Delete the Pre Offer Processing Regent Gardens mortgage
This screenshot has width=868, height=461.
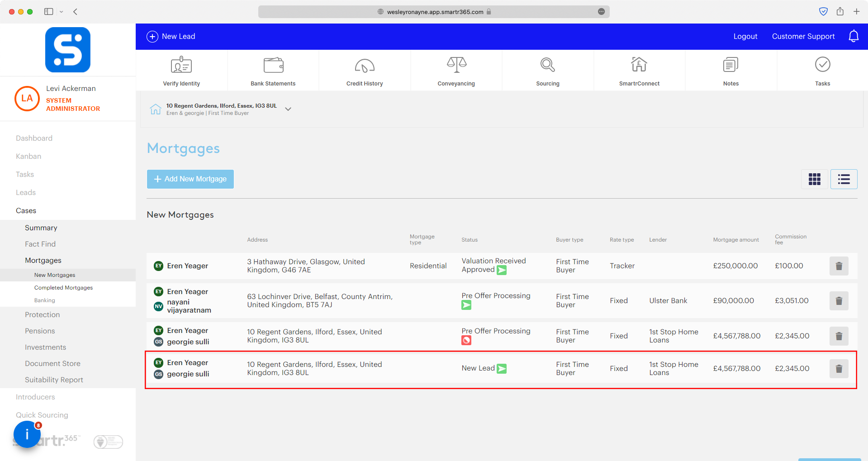pyautogui.click(x=839, y=336)
